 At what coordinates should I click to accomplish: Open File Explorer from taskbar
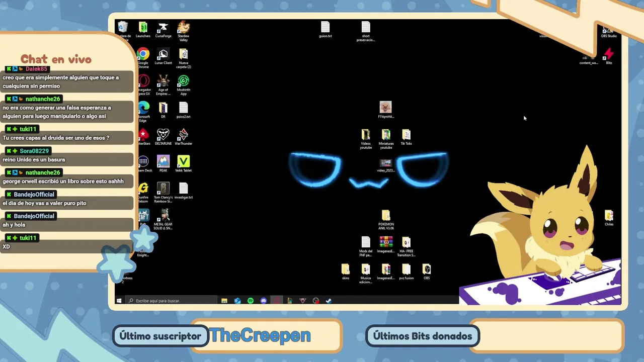pos(224,301)
